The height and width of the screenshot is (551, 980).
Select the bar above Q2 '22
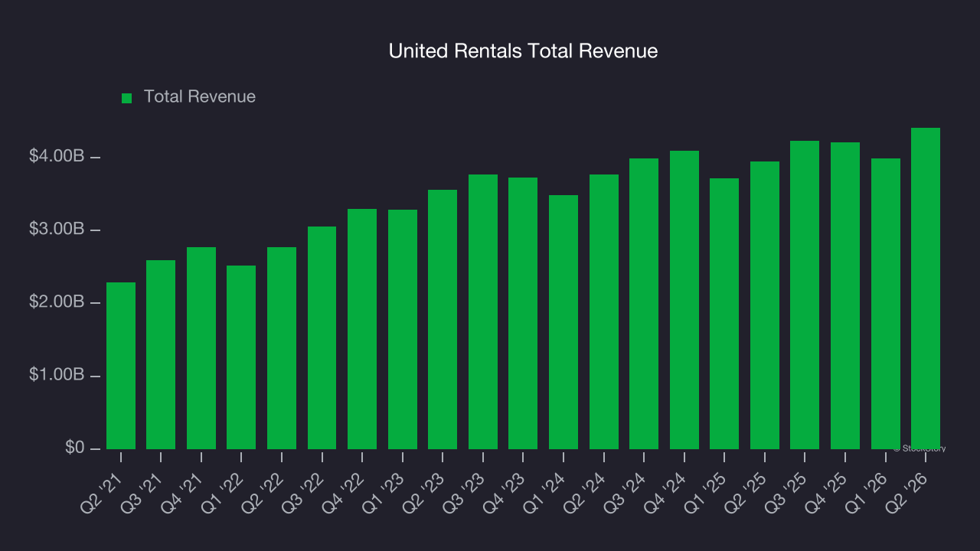tap(282, 348)
